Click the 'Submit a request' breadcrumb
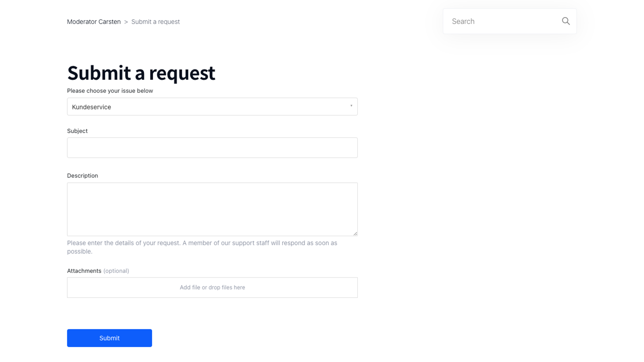644x362 pixels. 155,22
